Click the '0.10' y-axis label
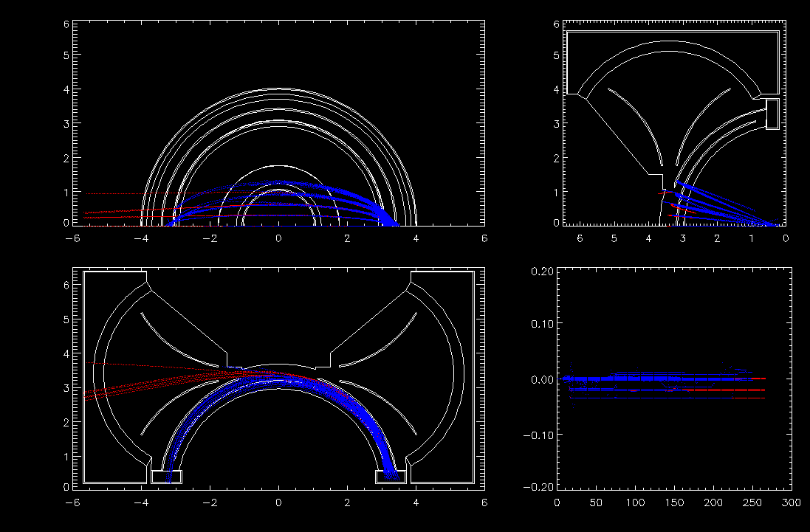This screenshot has height=532, width=810. (543, 323)
